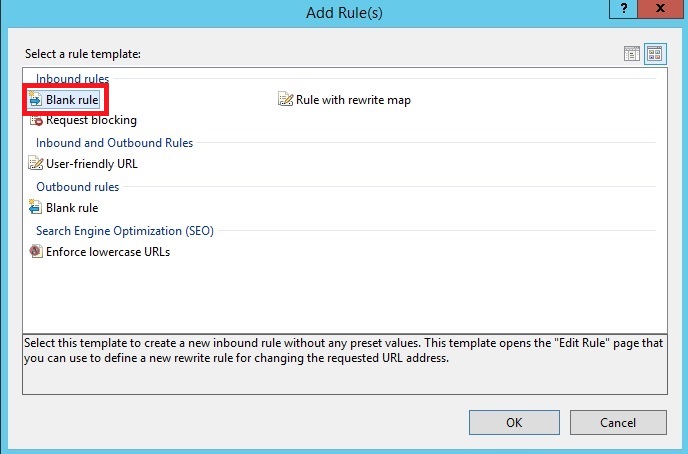Screen dimensions: 688x454
Task: Close the Add Rule(s) dialog window
Action: [660, 8]
